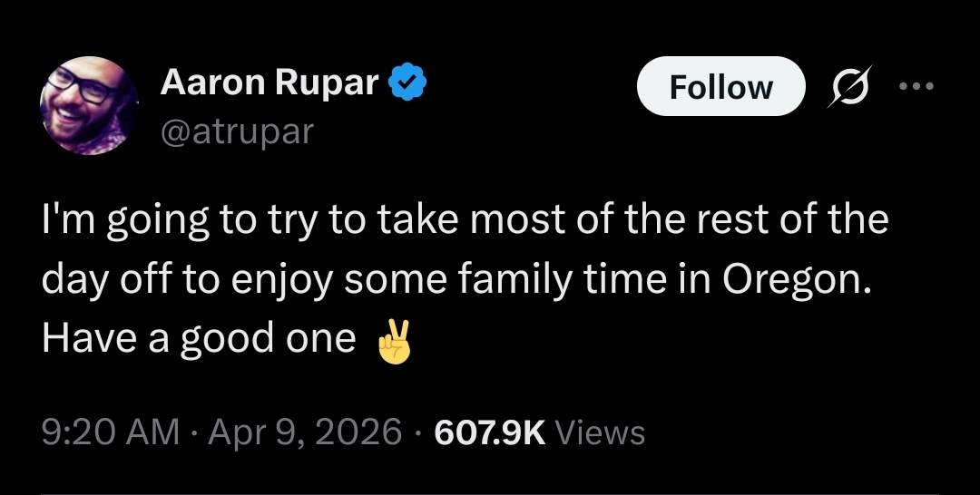Click the peace sign emoji
This screenshot has height=495, width=980.
tap(394, 341)
